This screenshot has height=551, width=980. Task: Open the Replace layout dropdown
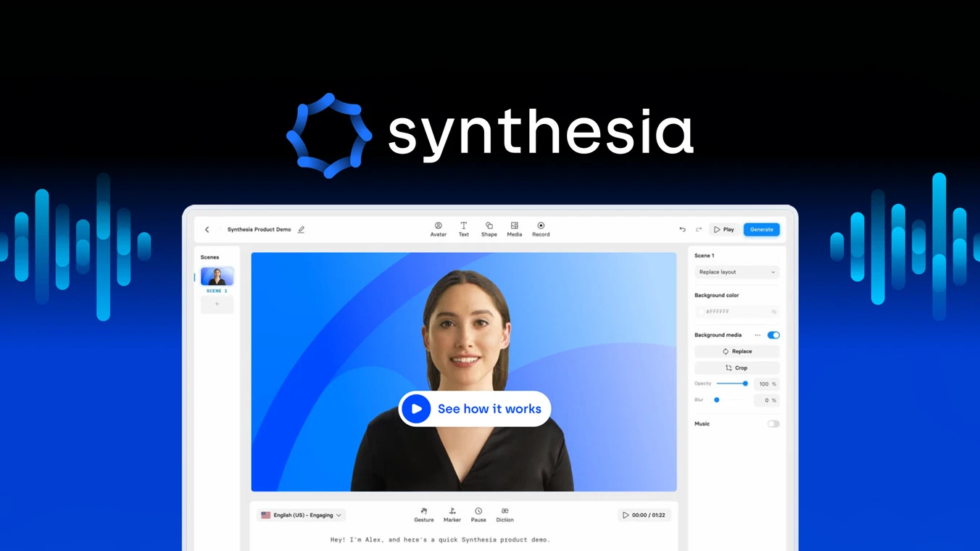coord(736,272)
